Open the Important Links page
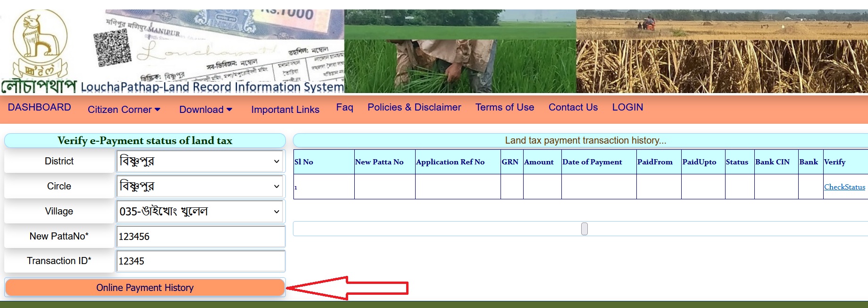This screenshot has height=308, width=868. click(285, 110)
